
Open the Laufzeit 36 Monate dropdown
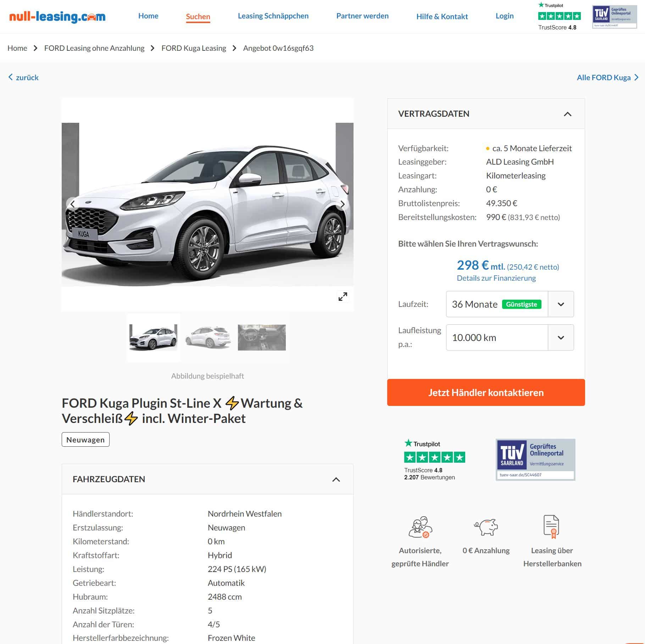(510, 304)
